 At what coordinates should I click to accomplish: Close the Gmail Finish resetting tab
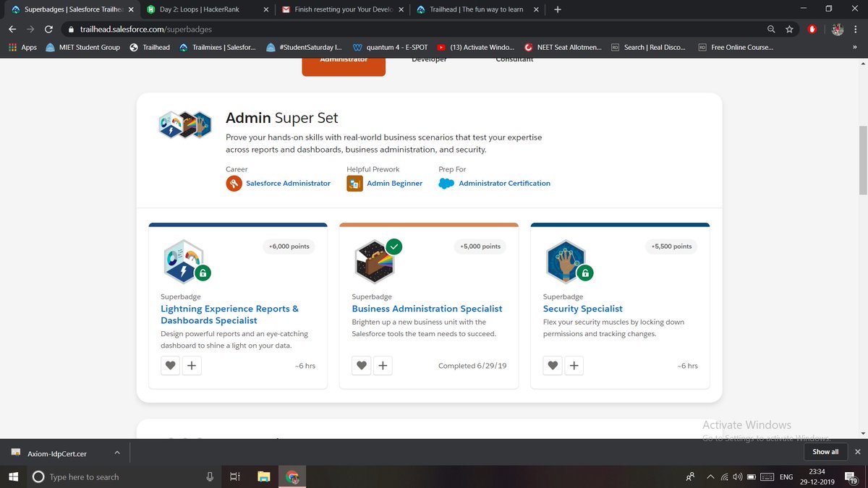click(x=403, y=9)
